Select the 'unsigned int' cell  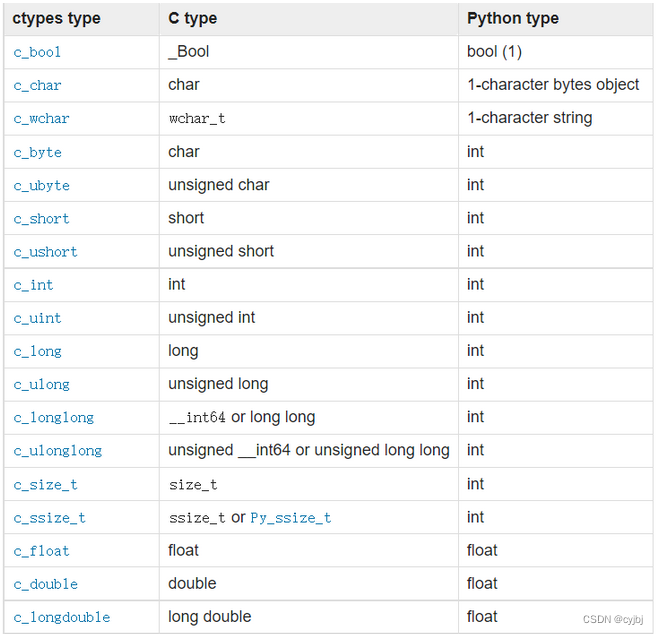click(308, 318)
